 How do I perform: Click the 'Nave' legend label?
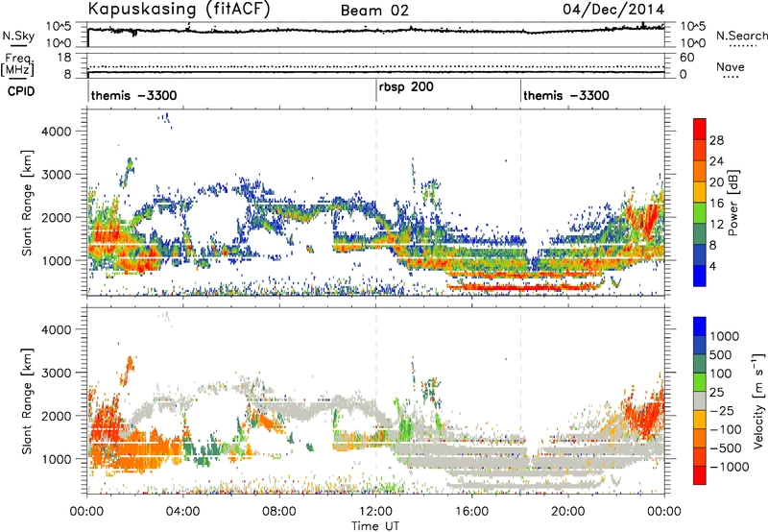(731, 67)
